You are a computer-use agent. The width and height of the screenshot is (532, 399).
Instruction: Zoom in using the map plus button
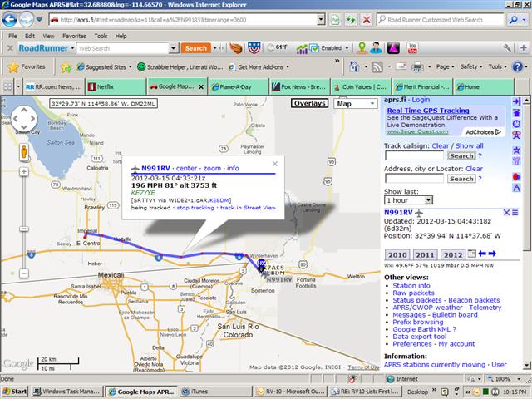point(23,173)
